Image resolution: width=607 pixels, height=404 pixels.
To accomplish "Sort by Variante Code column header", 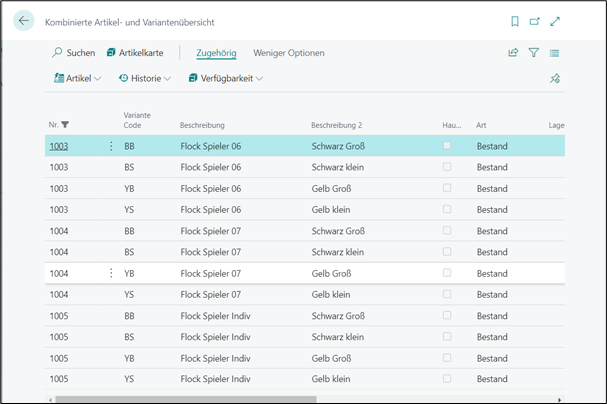I will coord(137,120).
